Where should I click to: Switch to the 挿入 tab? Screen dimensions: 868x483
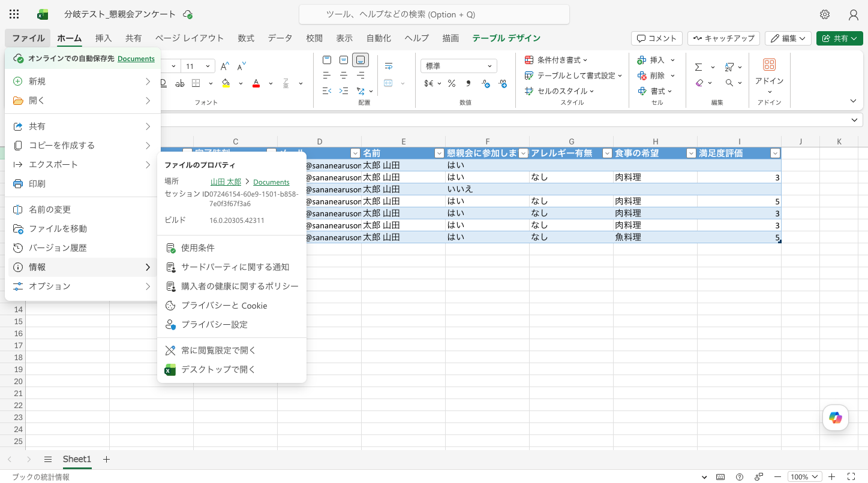click(x=103, y=38)
